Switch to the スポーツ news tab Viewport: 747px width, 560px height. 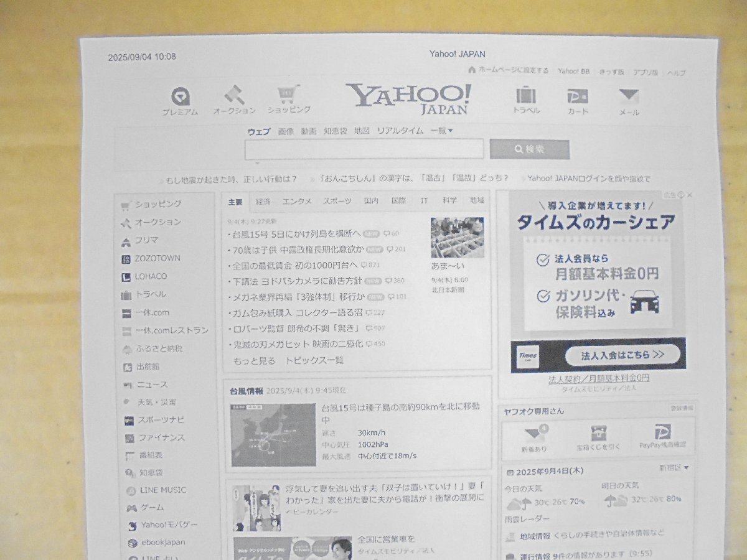coord(337,201)
